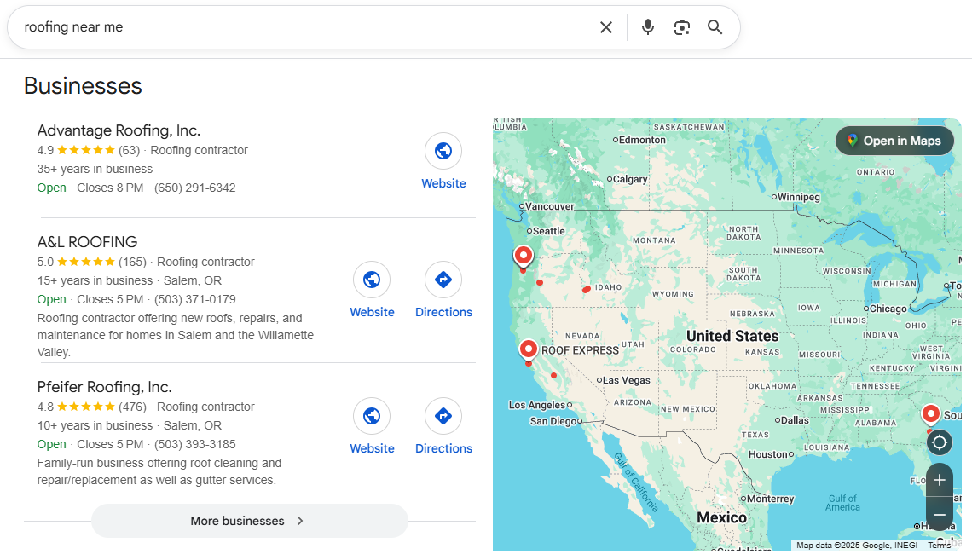The image size is (972, 560).
Task: Click Open in Maps
Action: click(x=894, y=141)
